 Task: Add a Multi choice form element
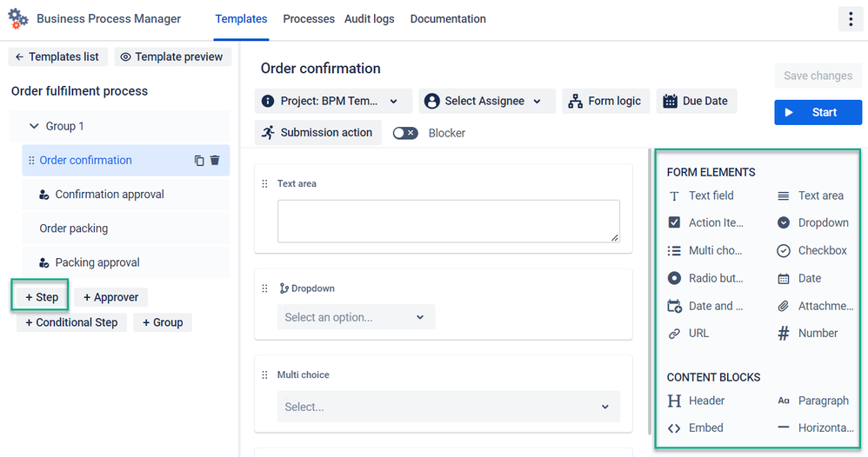(x=706, y=250)
